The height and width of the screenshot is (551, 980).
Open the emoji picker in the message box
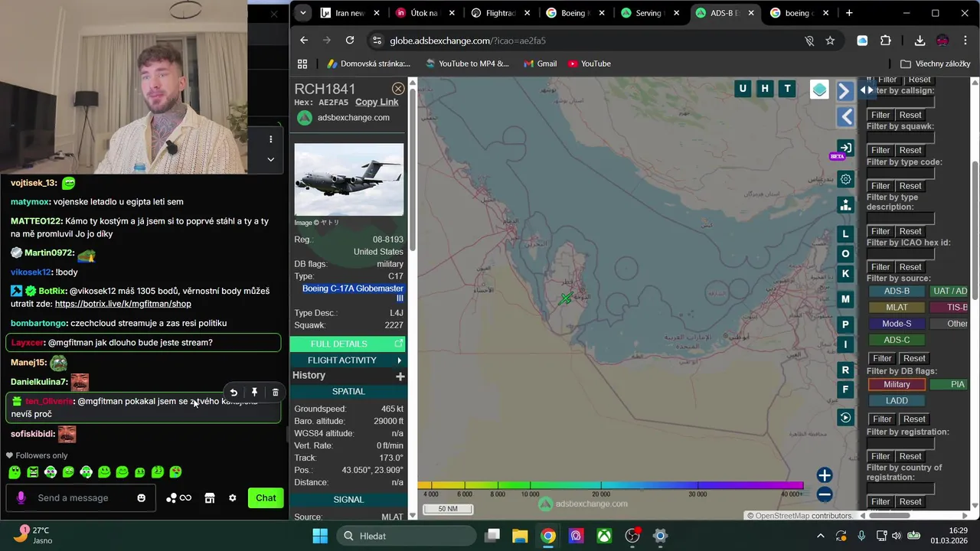(141, 498)
